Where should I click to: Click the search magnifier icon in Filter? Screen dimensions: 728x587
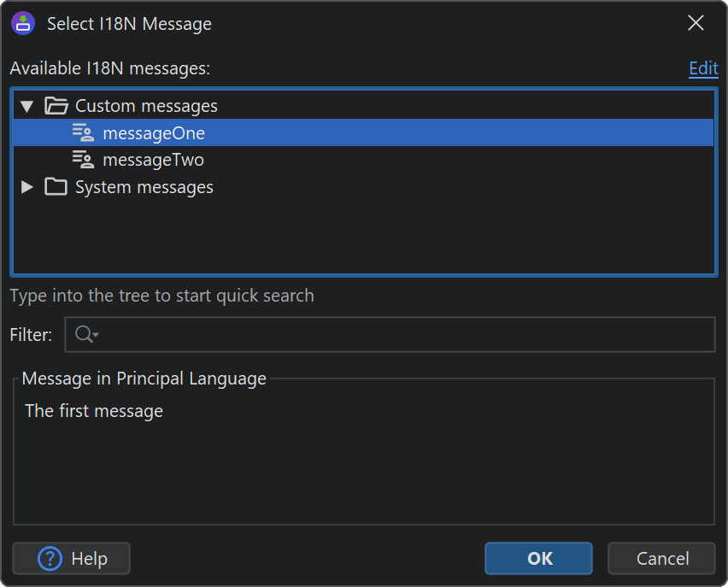[84, 335]
